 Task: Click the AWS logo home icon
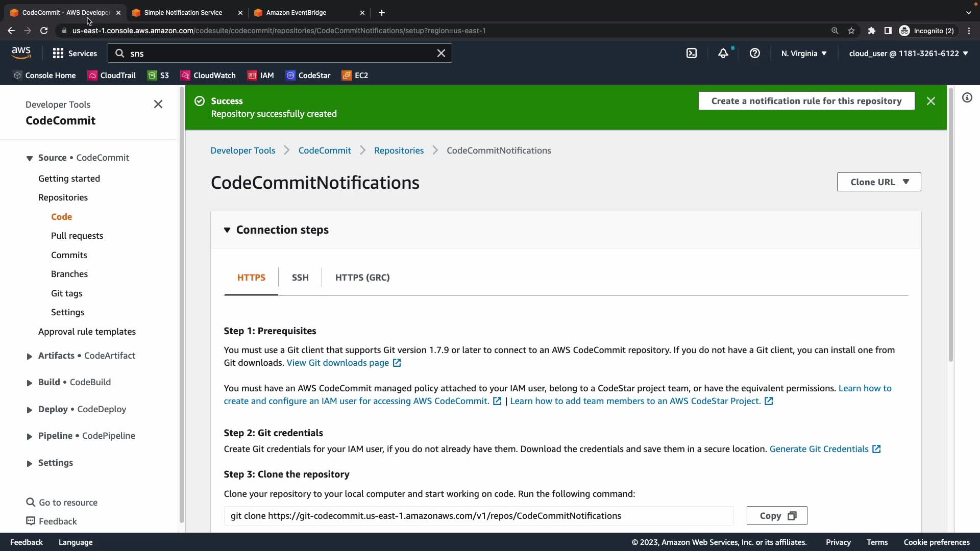click(21, 53)
